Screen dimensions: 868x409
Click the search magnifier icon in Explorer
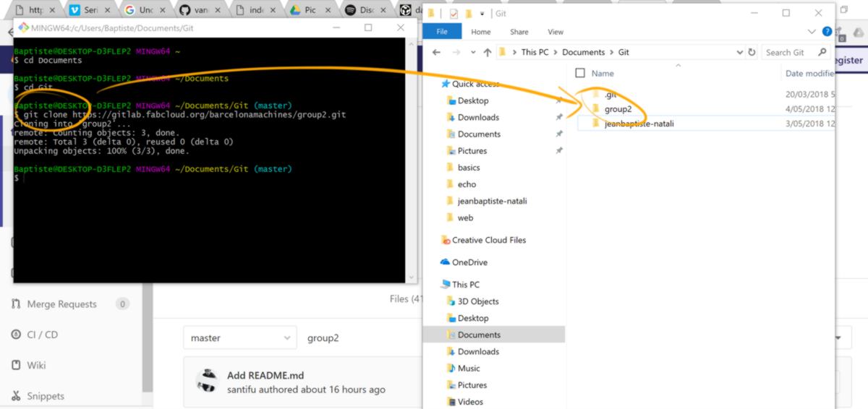tap(822, 53)
